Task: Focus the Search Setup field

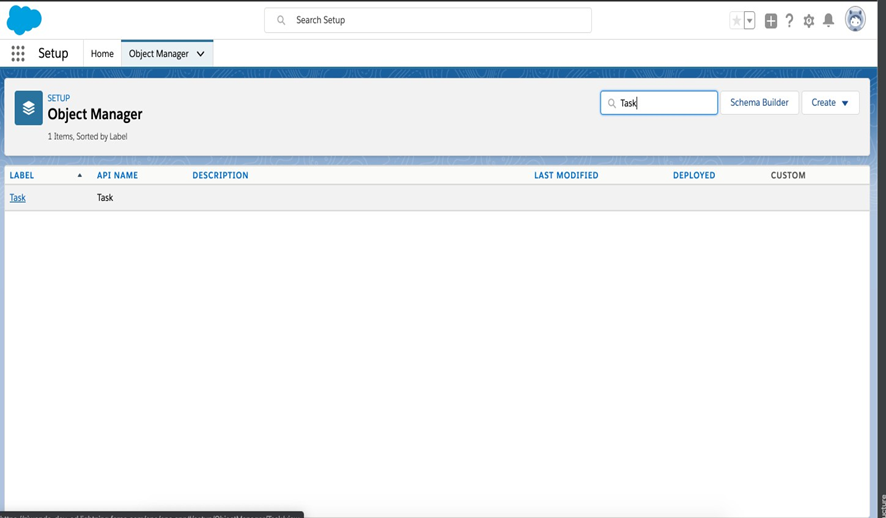Action: tap(428, 20)
